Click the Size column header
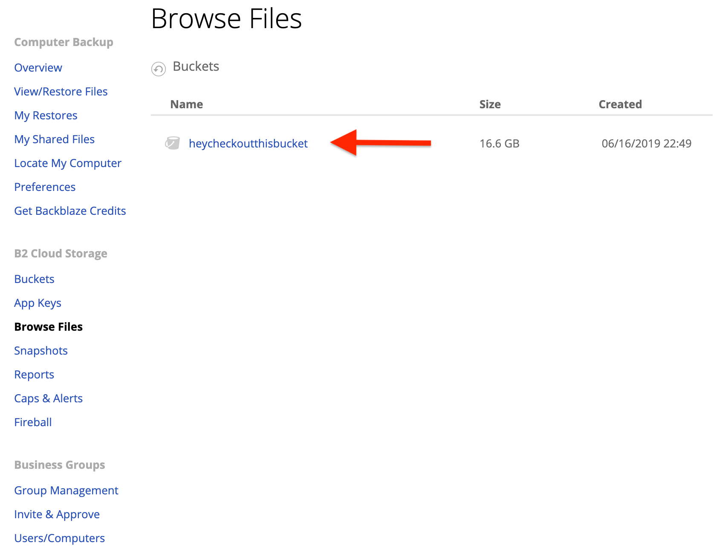Viewport: 728px width, 560px height. point(490,104)
